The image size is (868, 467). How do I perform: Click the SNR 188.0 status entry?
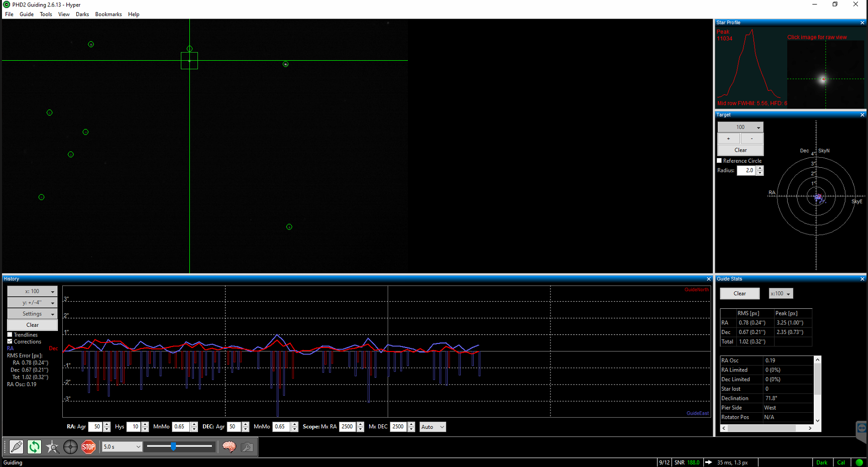click(x=687, y=462)
